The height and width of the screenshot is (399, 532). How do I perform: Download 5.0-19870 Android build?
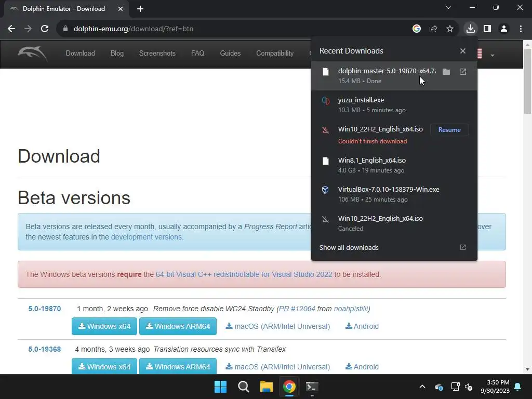click(x=362, y=326)
